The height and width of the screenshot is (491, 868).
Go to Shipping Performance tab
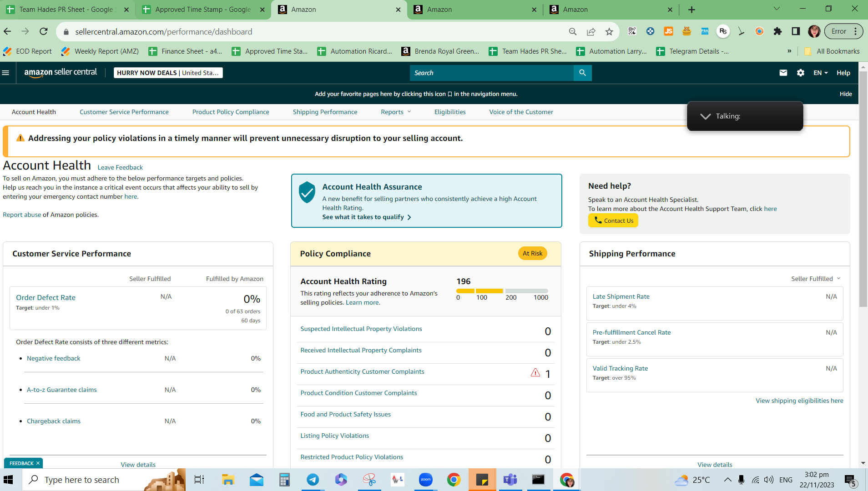[325, 112]
